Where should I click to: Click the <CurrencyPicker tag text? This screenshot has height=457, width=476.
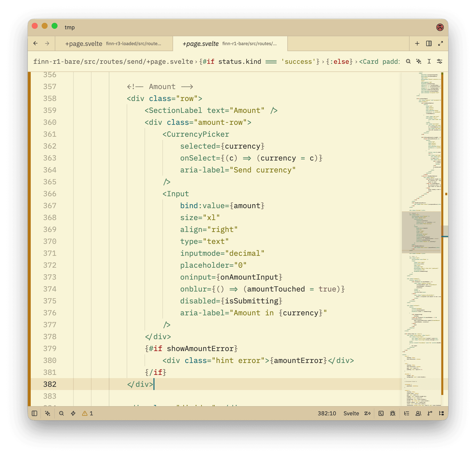(196, 134)
